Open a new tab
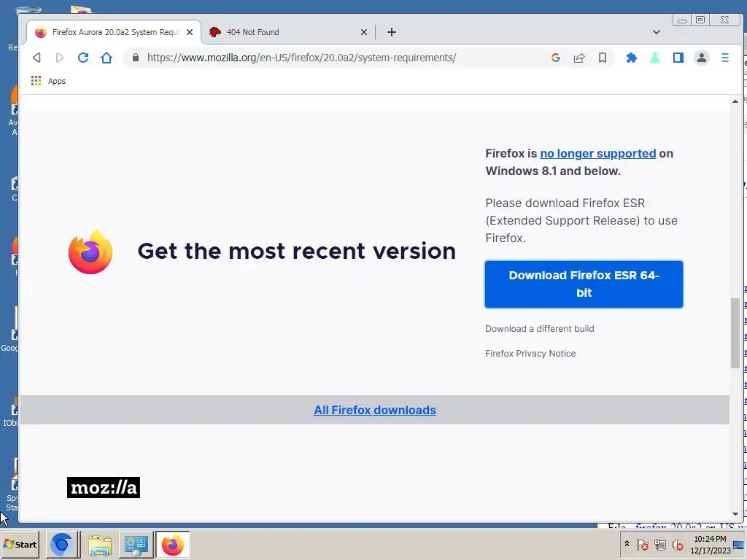 pyautogui.click(x=392, y=32)
